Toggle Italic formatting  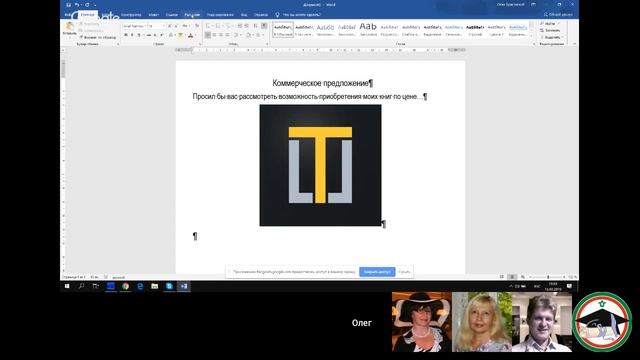click(x=132, y=36)
